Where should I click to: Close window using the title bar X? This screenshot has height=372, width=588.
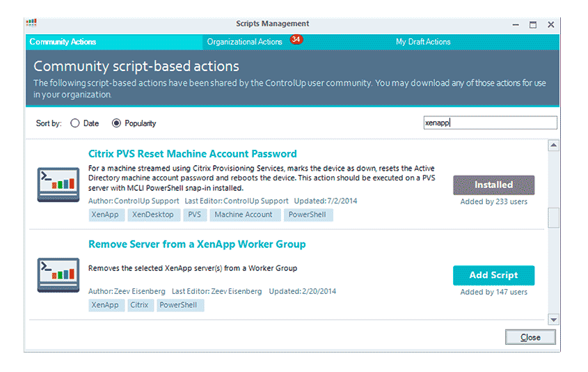[550, 25]
